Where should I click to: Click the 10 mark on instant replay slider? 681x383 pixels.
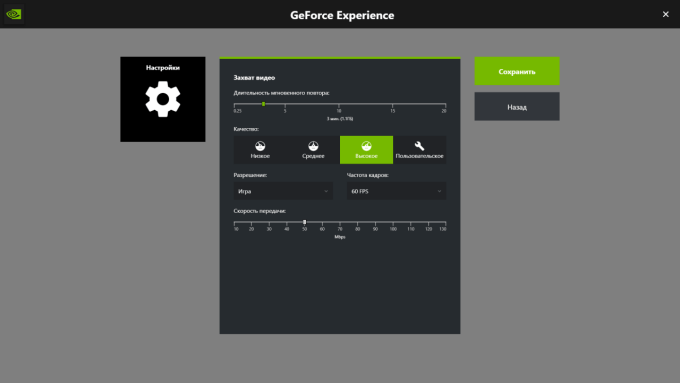339,111
